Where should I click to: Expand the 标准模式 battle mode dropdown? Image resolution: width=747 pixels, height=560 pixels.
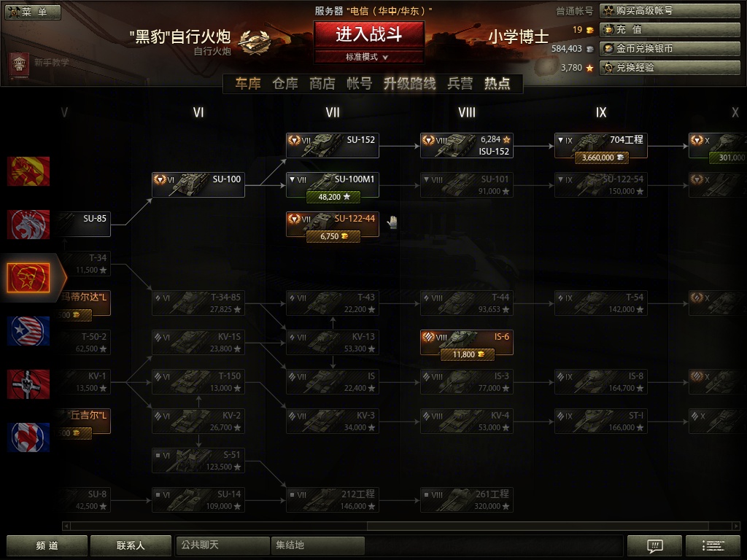368,57
